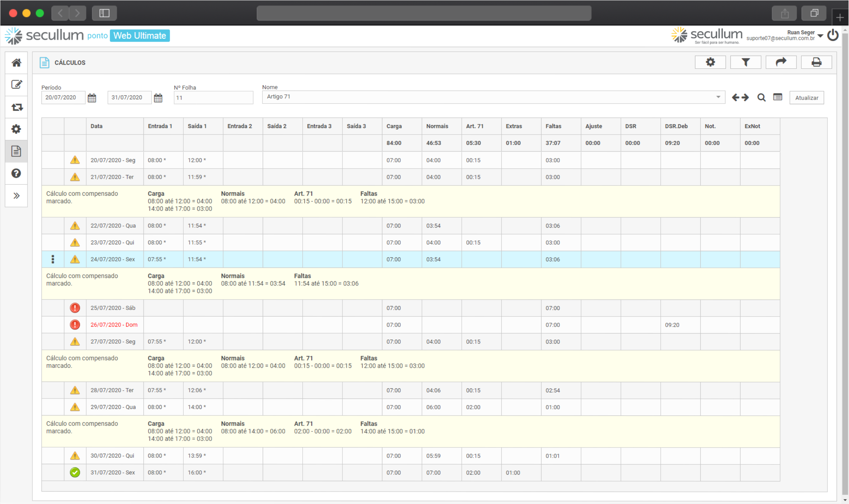Open the sidebar exchange arrows icon
Screen dimensions: 849x504
(16, 107)
